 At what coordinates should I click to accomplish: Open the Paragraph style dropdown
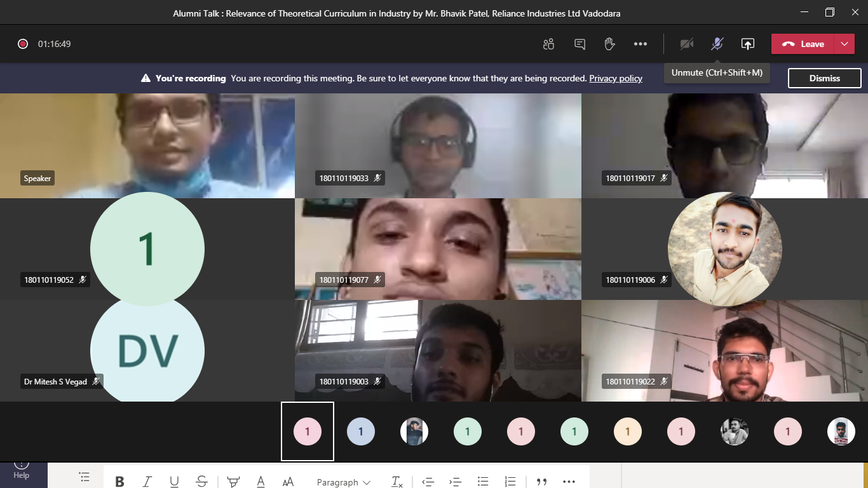pyautogui.click(x=343, y=482)
